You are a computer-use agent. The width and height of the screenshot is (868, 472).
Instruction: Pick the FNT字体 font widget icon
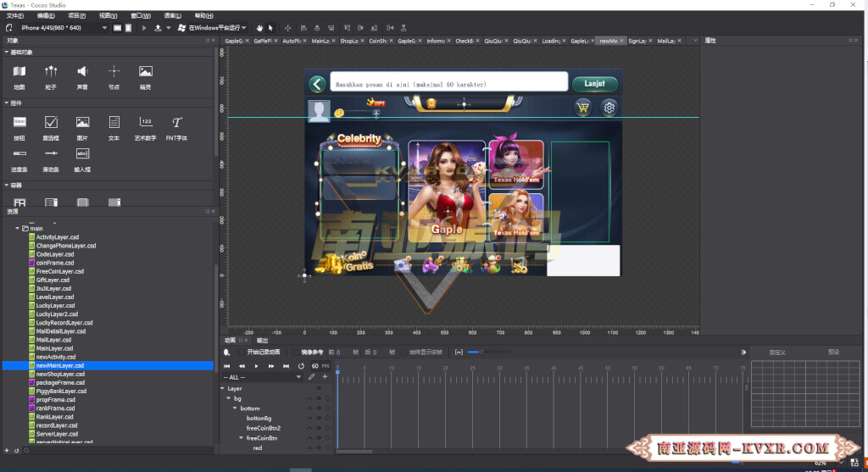[x=176, y=122]
